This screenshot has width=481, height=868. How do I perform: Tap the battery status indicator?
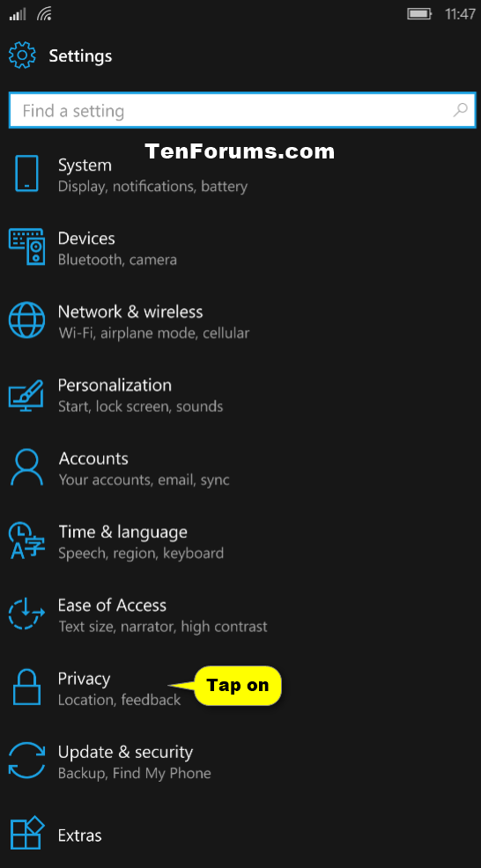tap(419, 14)
